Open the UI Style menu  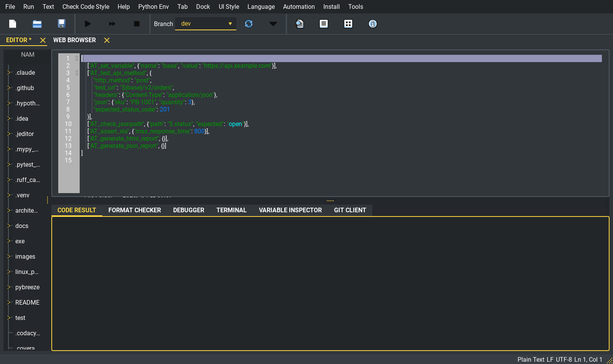click(x=229, y=7)
